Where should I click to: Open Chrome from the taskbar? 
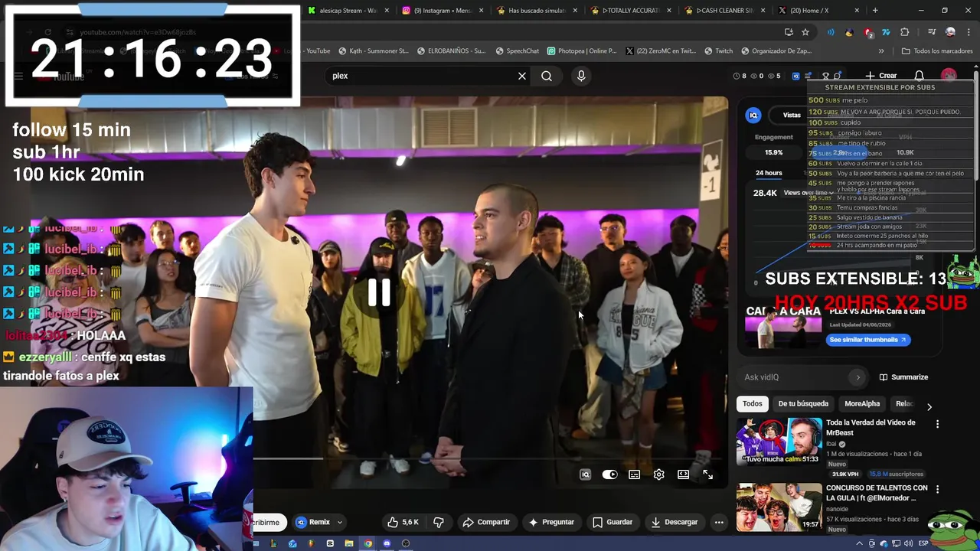point(368,543)
